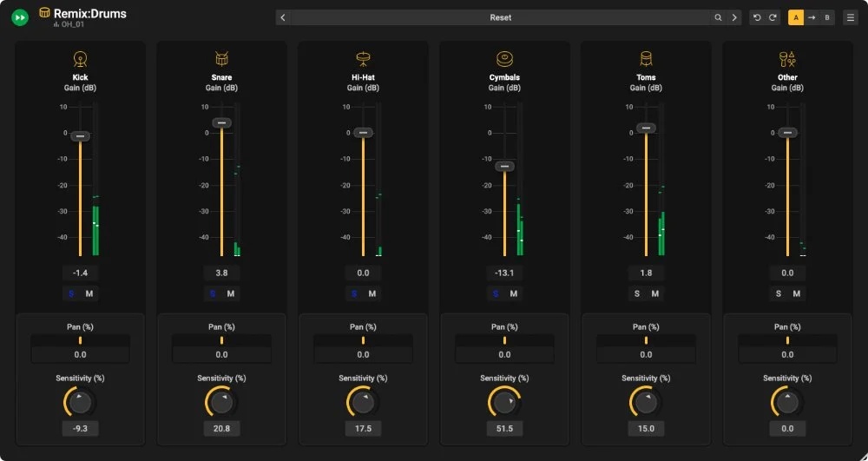Solo the Kick channel
Image resolution: width=868 pixels, height=461 pixels.
71,293
